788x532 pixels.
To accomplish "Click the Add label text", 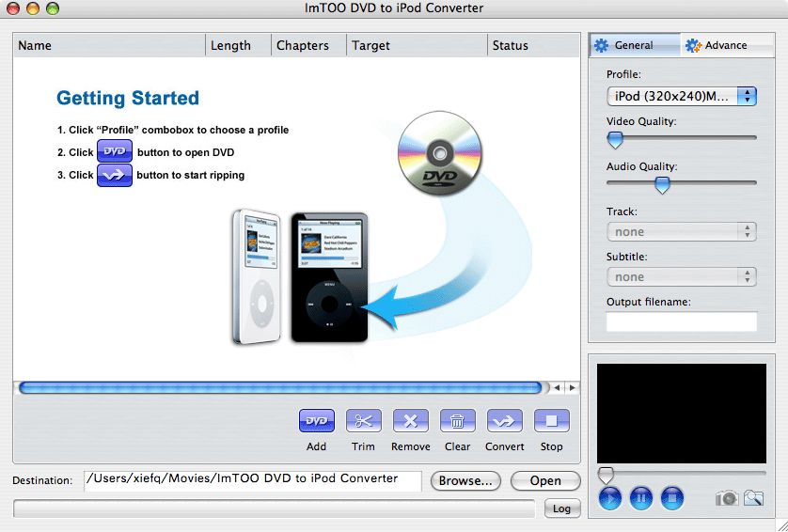I will click(x=316, y=446).
